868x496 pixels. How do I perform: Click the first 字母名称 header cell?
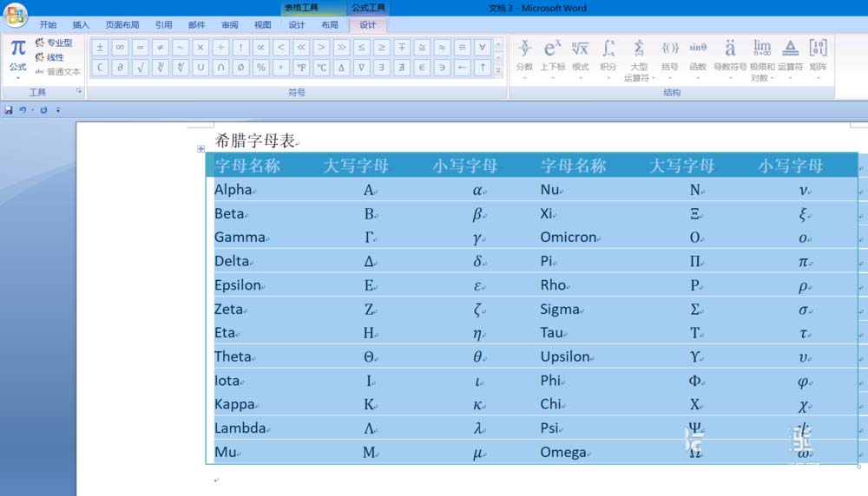[x=247, y=166]
